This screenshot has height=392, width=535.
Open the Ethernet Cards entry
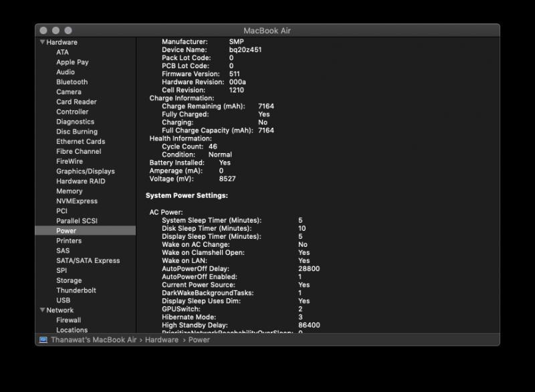81,141
